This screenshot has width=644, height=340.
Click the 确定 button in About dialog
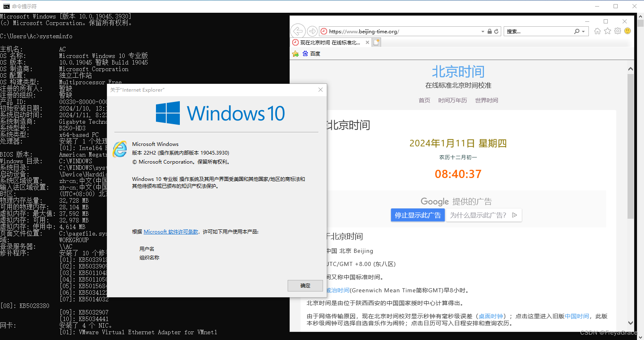click(x=305, y=286)
